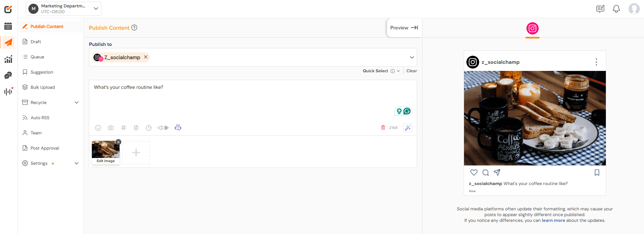Remove Z_socialchamp account from selection

point(146,57)
